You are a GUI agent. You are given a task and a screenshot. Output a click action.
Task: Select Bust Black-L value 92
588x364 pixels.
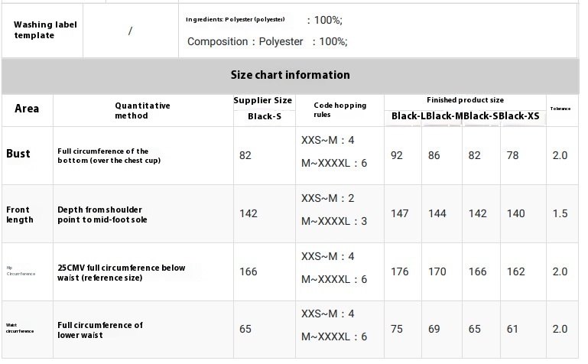[396, 155]
